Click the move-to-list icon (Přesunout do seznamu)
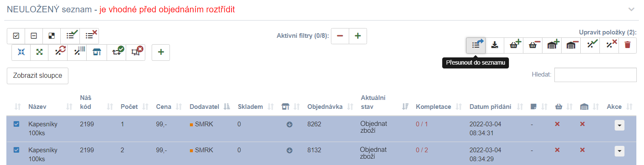644x165 pixels. click(x=476, y=45)
